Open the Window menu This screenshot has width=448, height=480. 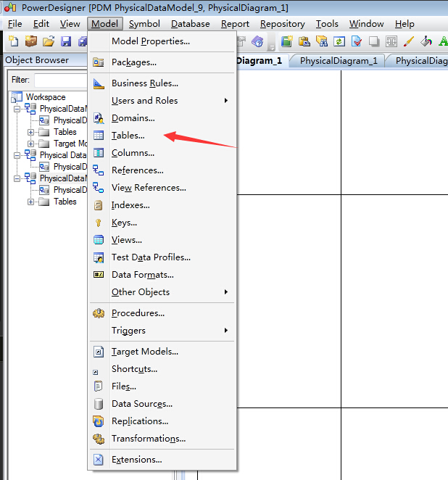366,24
